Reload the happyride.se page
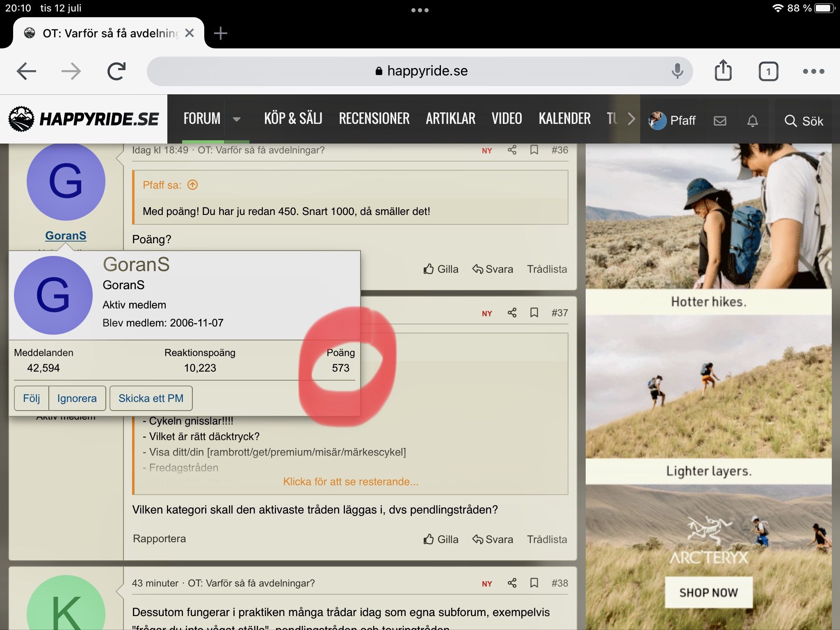 (x=116, y=71)
